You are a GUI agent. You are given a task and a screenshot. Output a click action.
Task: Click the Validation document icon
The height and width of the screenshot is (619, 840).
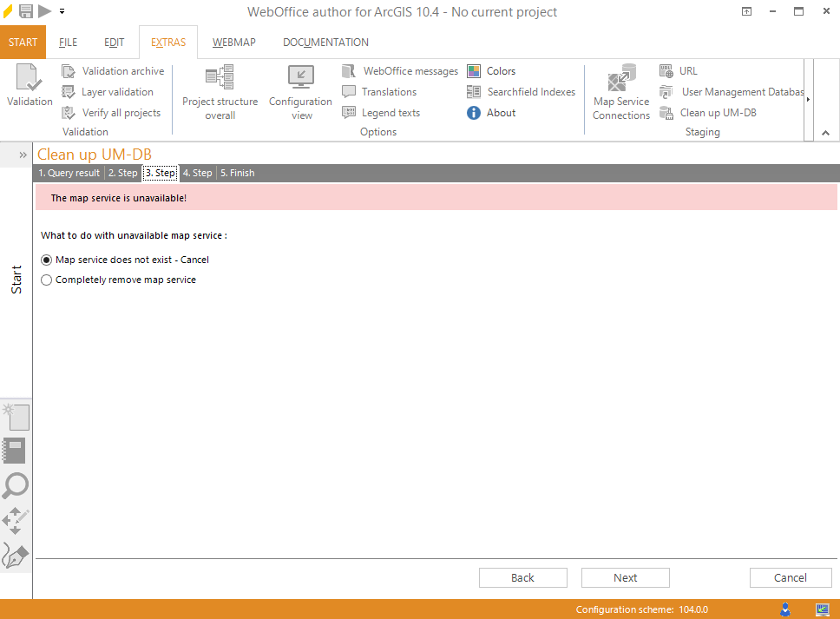(30, 78)
